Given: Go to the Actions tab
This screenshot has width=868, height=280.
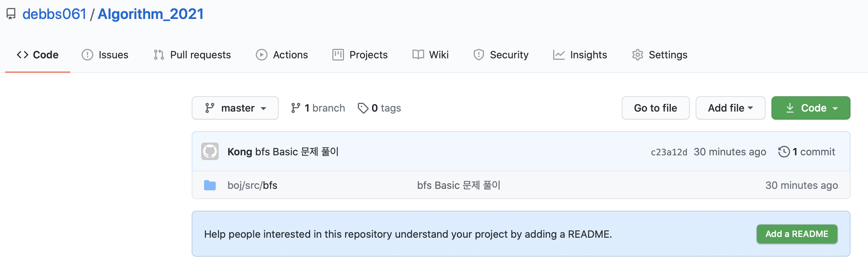Looking at the screenshot, I should tap(282, 55).
